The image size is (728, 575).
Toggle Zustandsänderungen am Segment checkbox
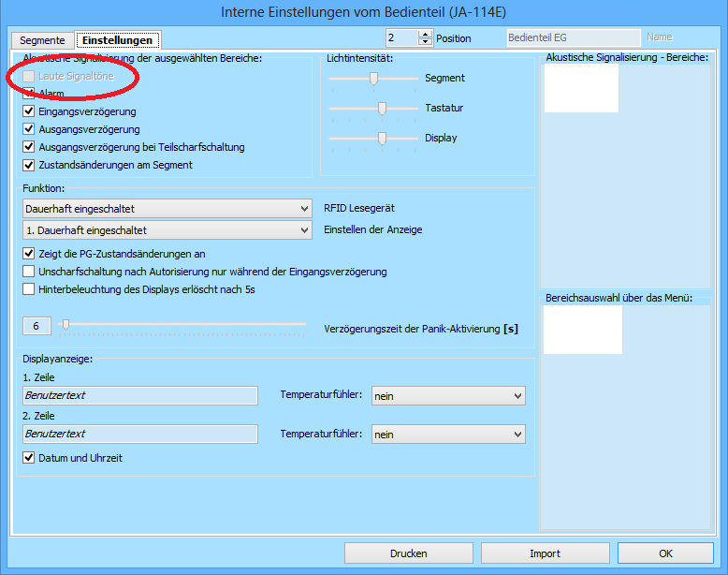pyautogui.click(x=28, y=165)
